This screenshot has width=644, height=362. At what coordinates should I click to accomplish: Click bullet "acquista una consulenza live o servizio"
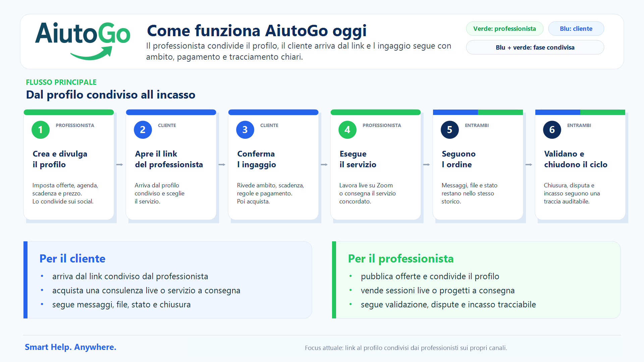pyautogui.click(x=146, y=291)
